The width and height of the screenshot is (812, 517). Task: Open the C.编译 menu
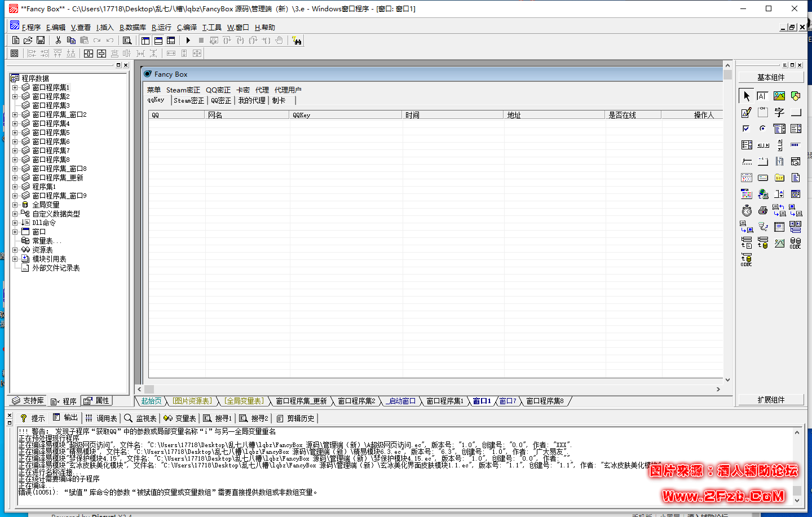187,28
